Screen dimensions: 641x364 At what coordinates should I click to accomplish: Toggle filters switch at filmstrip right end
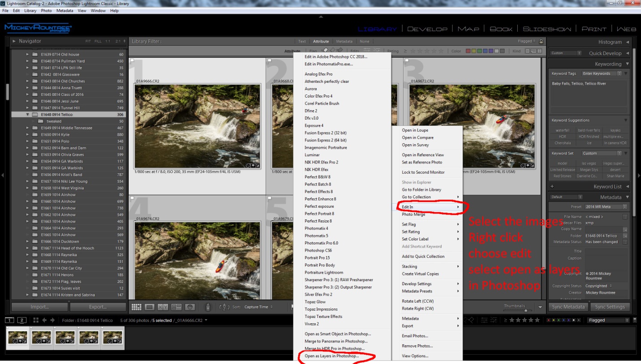tap(634, 320)
